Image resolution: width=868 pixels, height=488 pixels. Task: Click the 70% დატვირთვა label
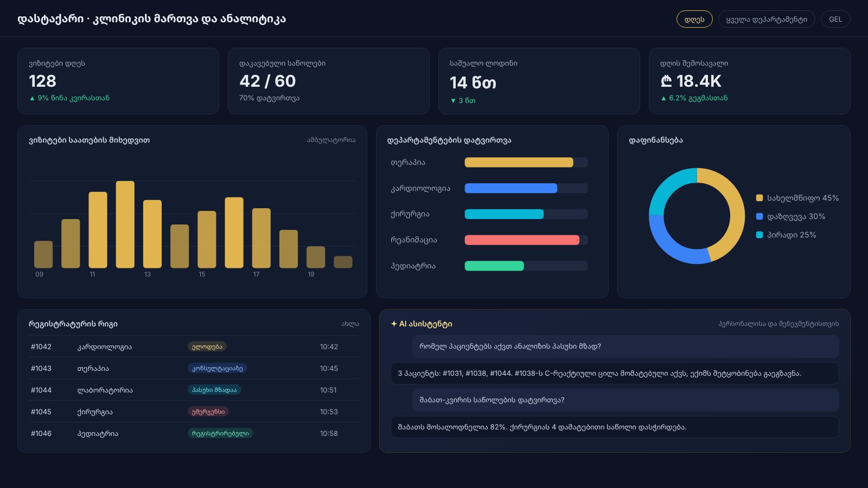tap(269, 98)
